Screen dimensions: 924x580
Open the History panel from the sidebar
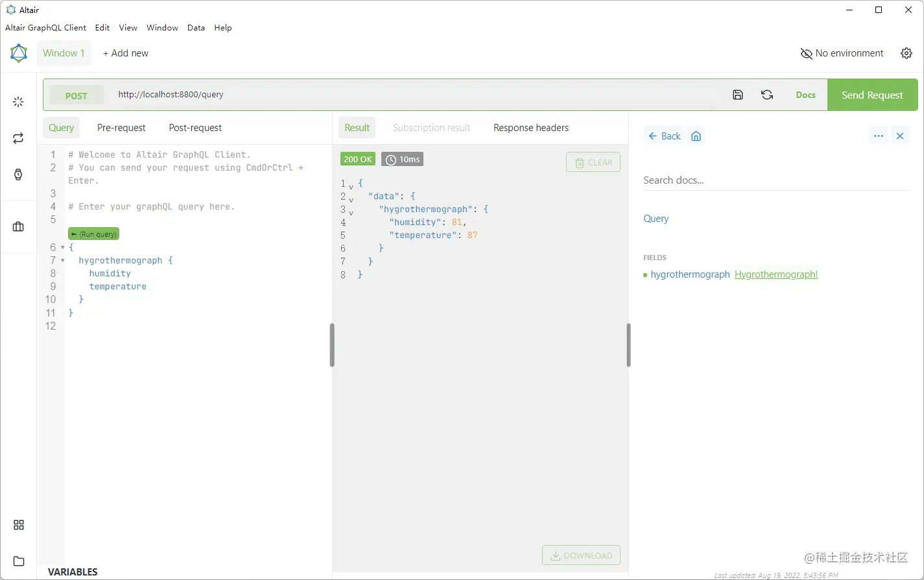pyautogui.click(x=18, y=173)
